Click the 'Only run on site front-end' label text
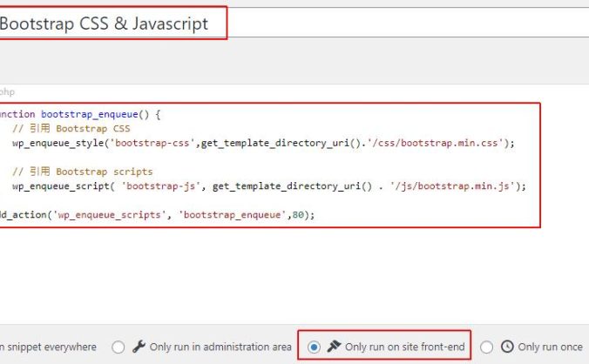The height and width of the screenshot is (364, 589). click(405, 347)
